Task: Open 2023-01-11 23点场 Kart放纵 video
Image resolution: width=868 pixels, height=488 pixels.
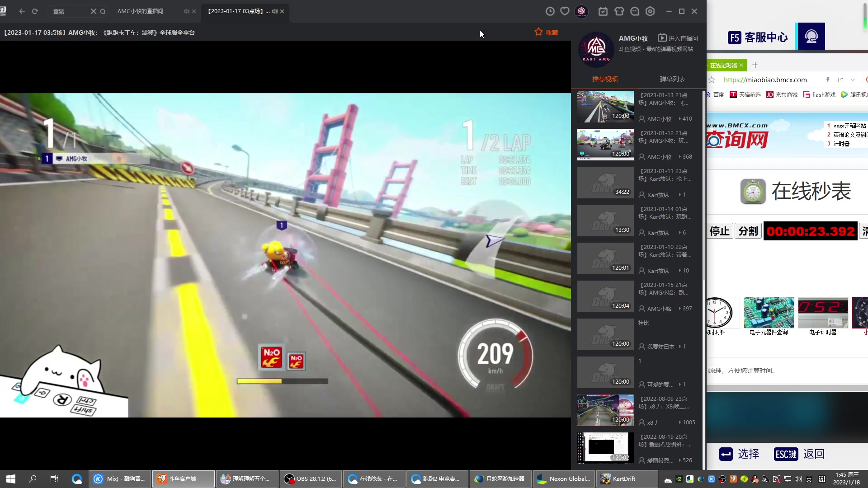Action: click(x=605, y=183)
